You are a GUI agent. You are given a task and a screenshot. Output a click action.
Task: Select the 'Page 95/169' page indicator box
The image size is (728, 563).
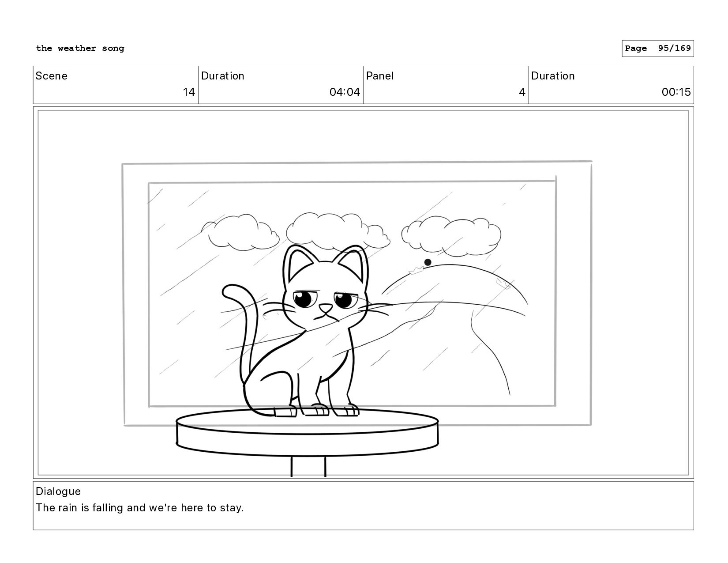[x=657, y=49]
